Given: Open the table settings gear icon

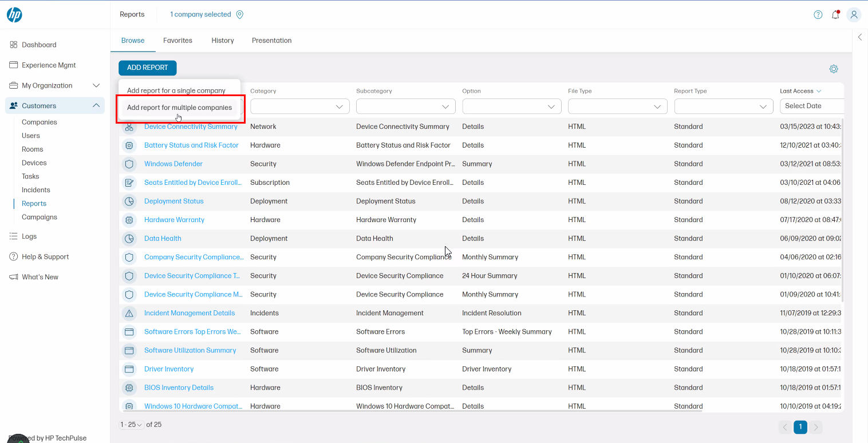Looking at the screenshot, I should [x=834, y=68].
